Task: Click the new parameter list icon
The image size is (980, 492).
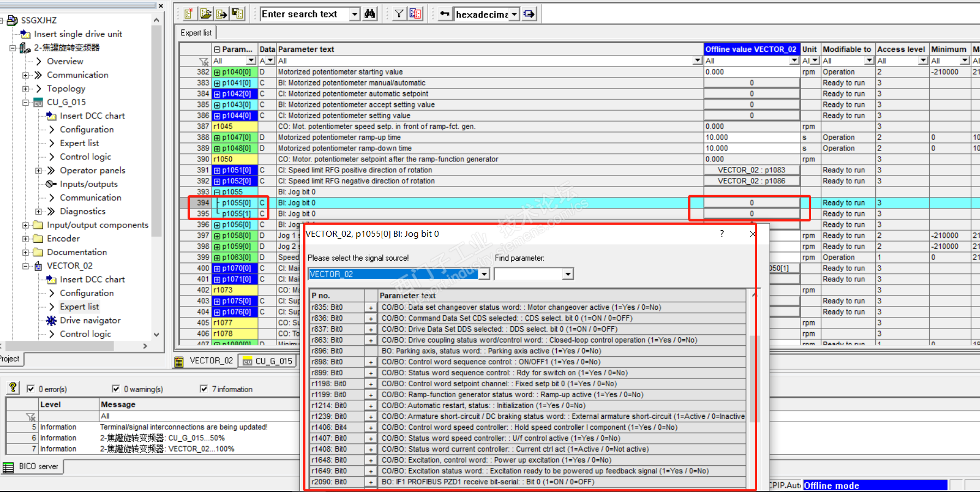Action: pyautogui.click(x=189, y=14)
